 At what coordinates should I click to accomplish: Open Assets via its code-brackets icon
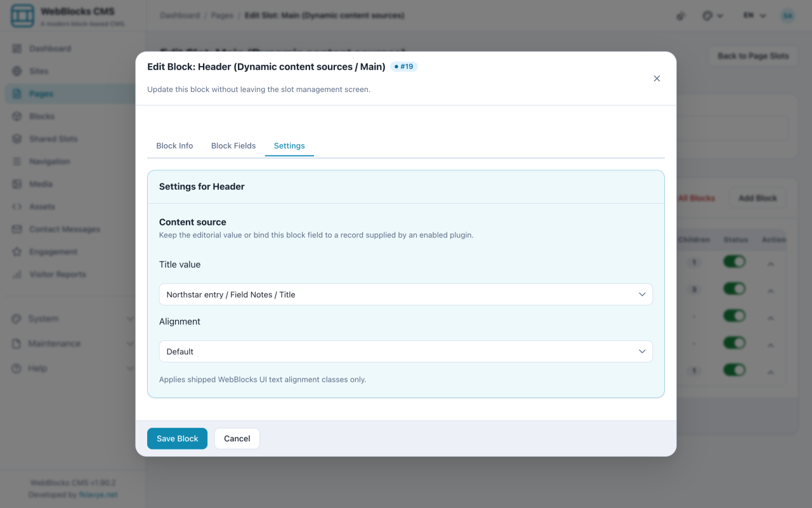click(17, 206)
